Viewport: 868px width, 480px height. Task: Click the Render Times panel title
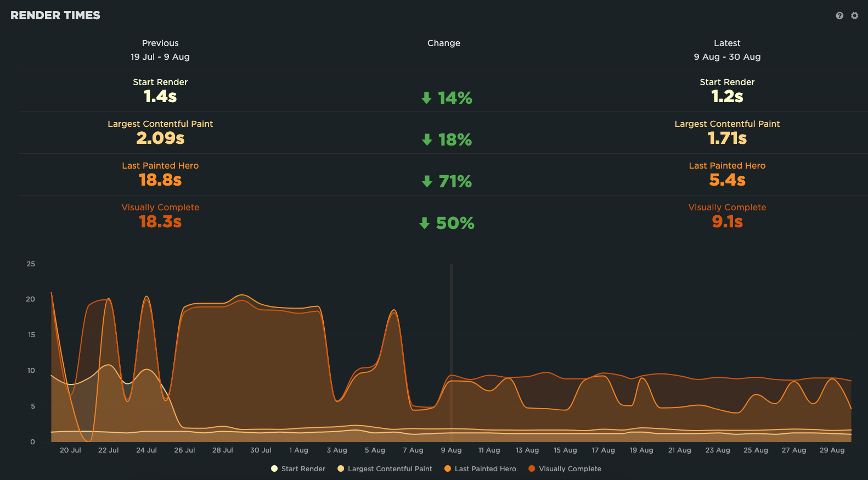(55, 15)
